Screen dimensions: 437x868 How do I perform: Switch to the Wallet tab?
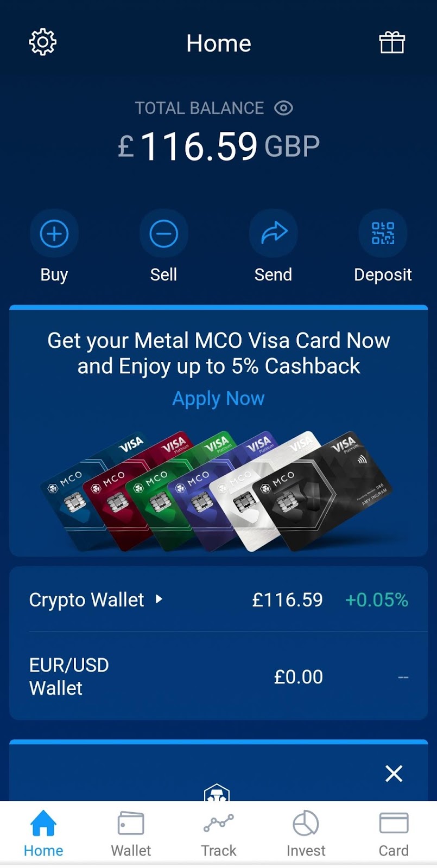(131, 833)
